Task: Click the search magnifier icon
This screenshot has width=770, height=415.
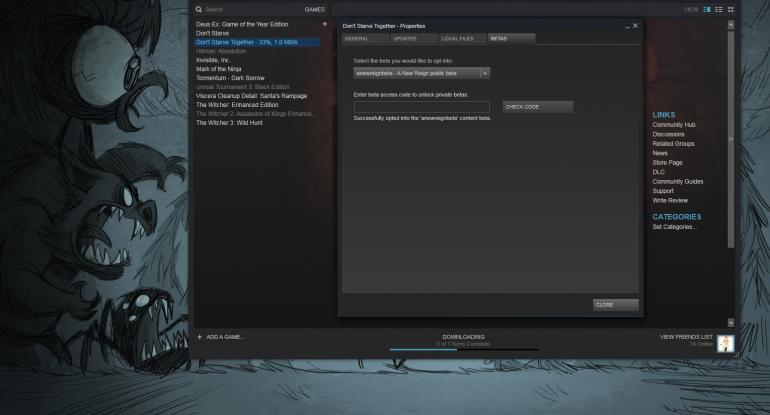Action: [198, 9]
